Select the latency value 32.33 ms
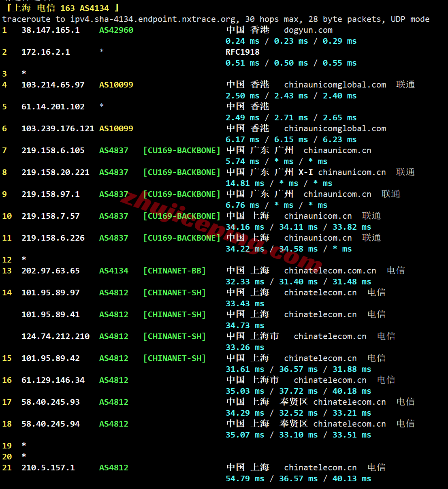The width and height of the screenshot is (448, 489). pyautogui.click(x=245, y=282)
